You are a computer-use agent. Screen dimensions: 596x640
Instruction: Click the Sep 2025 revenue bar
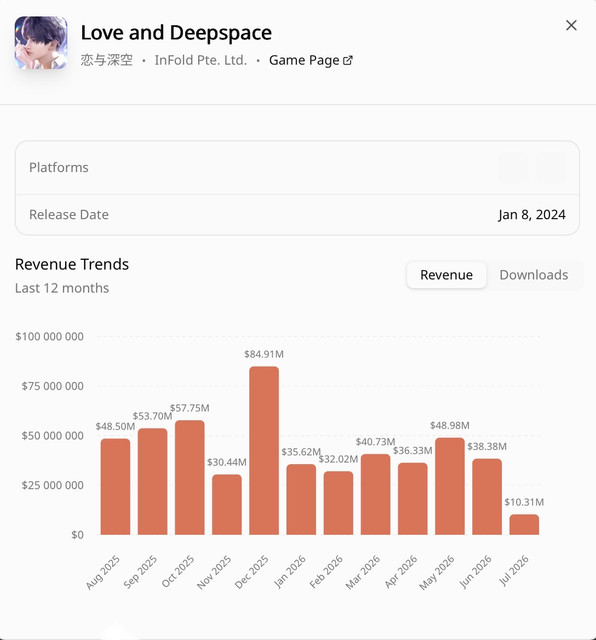click(153, 482)
